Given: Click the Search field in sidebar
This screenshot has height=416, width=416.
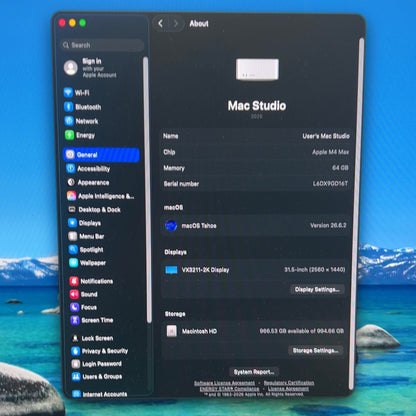Looking at the screenshot, I should pos(103,45).
